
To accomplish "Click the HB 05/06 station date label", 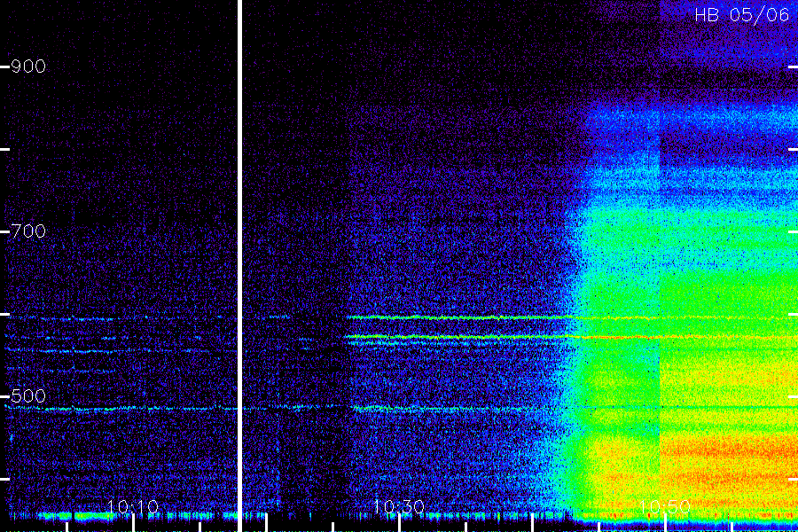I will coord(741,15).
